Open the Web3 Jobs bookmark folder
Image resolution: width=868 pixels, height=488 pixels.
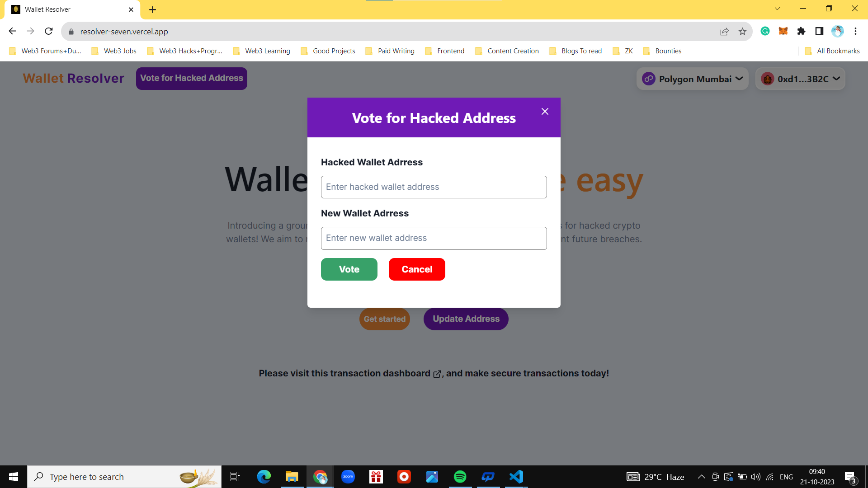click(114, 51)
